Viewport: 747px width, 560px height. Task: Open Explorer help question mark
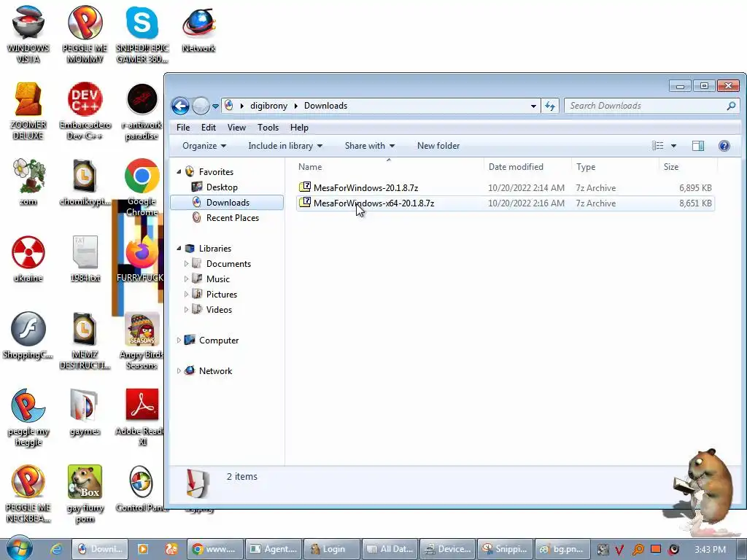(x=724, y=146)
